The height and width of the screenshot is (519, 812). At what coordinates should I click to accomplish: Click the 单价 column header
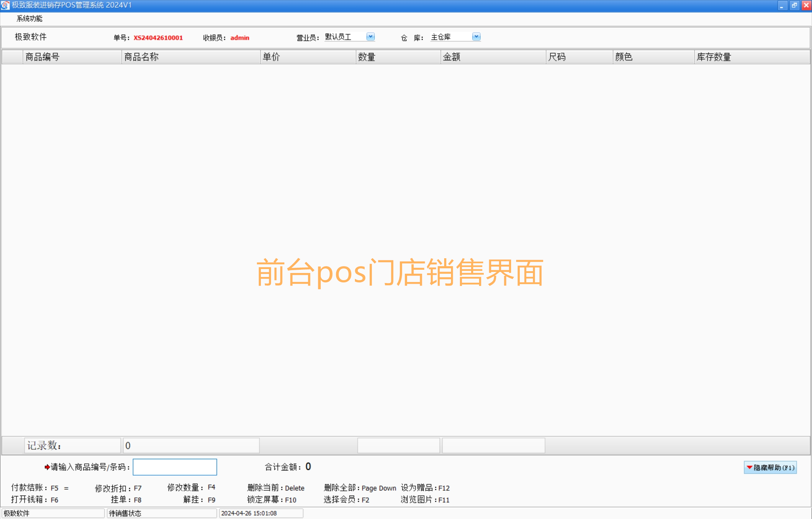308,57
